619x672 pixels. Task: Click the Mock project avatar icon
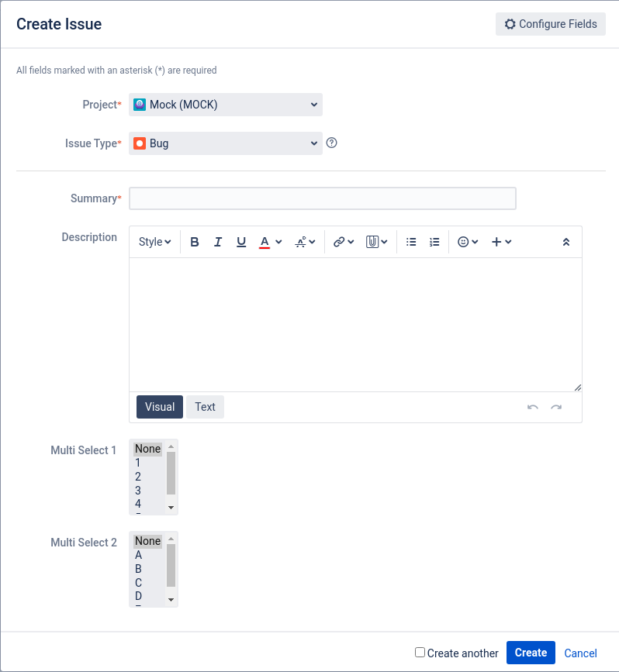(x=140, y=105)
